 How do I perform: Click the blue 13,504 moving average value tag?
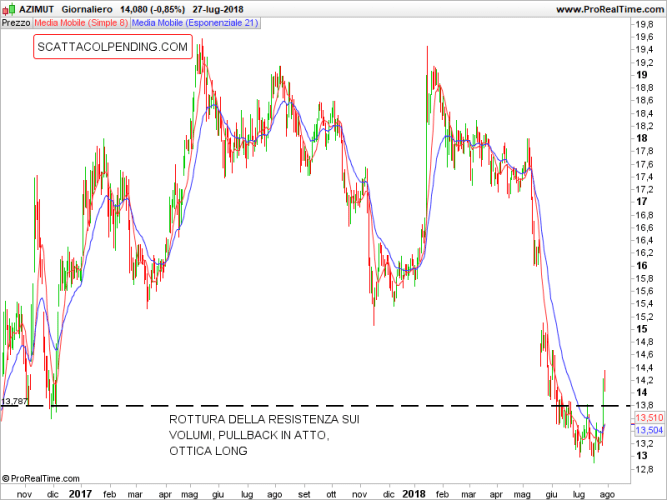pos(649,430)
